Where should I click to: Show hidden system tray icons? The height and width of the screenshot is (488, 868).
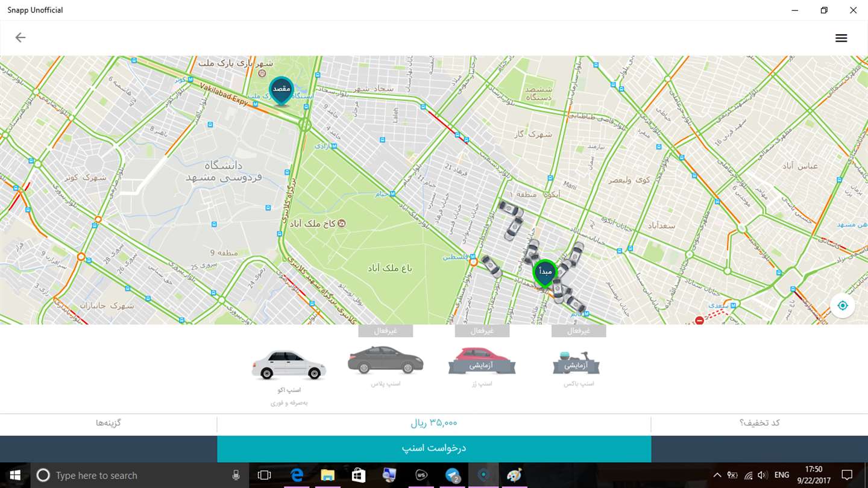(717, 475)
